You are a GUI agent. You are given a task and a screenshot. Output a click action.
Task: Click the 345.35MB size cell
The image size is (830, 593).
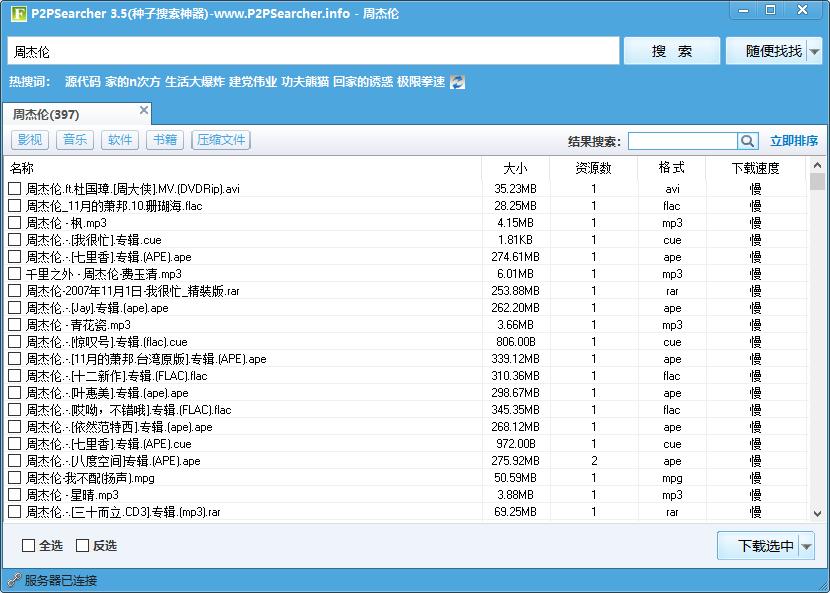pyautogui.click(x=516, y=410)
